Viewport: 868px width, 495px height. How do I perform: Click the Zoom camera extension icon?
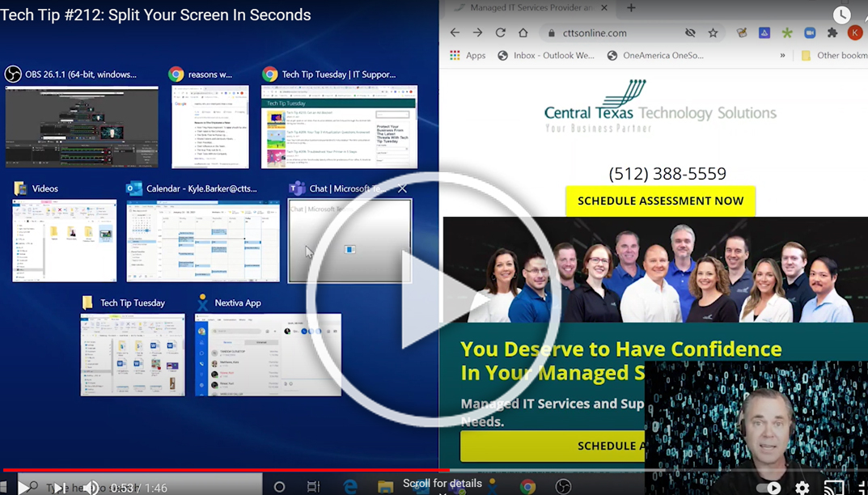point(810,33)
